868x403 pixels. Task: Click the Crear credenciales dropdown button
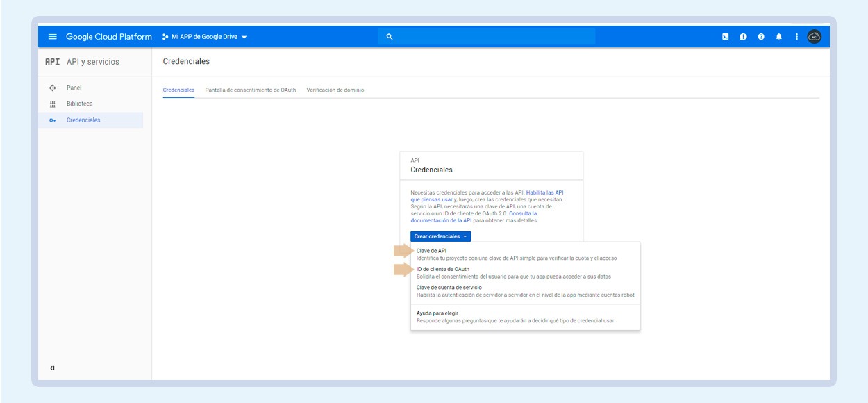[x=440, y=236]
